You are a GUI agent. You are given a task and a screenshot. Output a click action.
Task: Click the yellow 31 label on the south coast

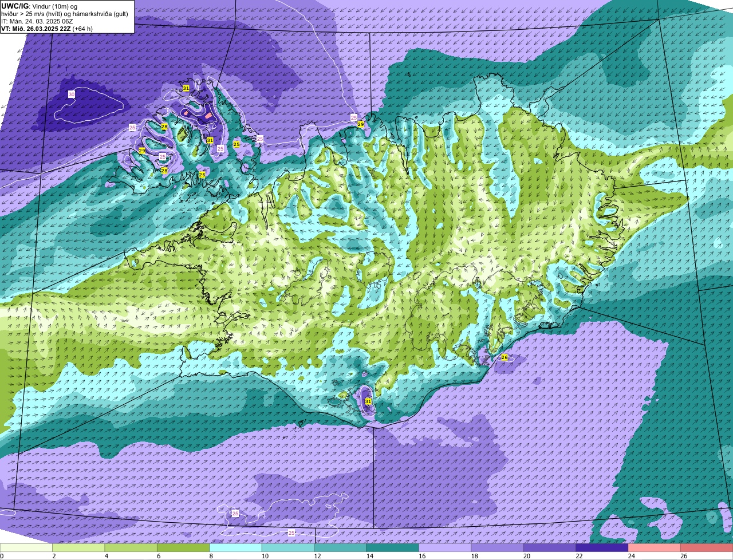368,401
